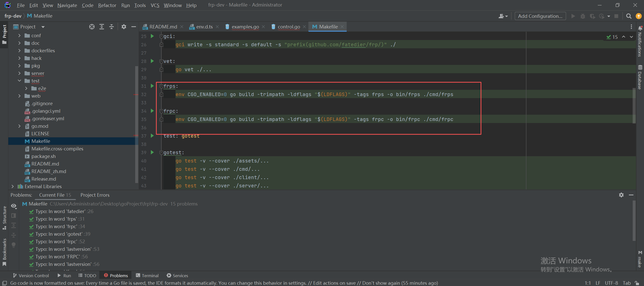Screen dimensions: 644x286
Task: Open the Project view dropdown arrow
Action: pyautogui.click(x=43, y=27)
